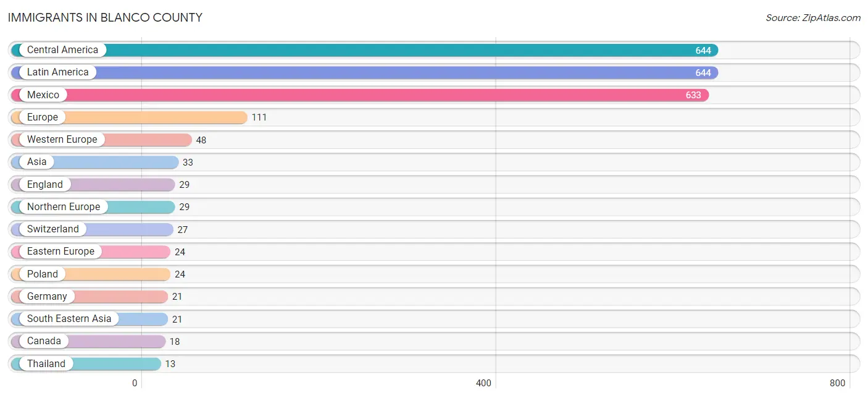The height and width of the screenshot is (398, 868).
Task: Click the Europe bar label
Action: [x=43, y=117]
